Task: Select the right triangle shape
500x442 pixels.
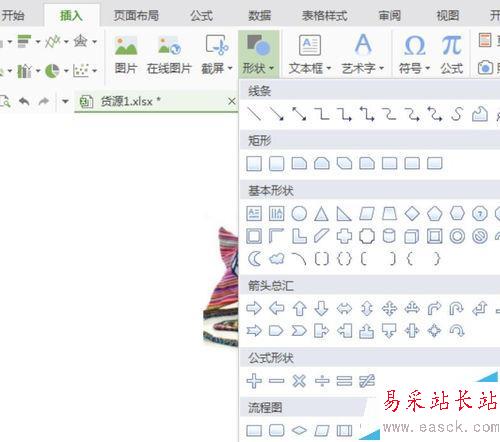Action: (344, 214)
